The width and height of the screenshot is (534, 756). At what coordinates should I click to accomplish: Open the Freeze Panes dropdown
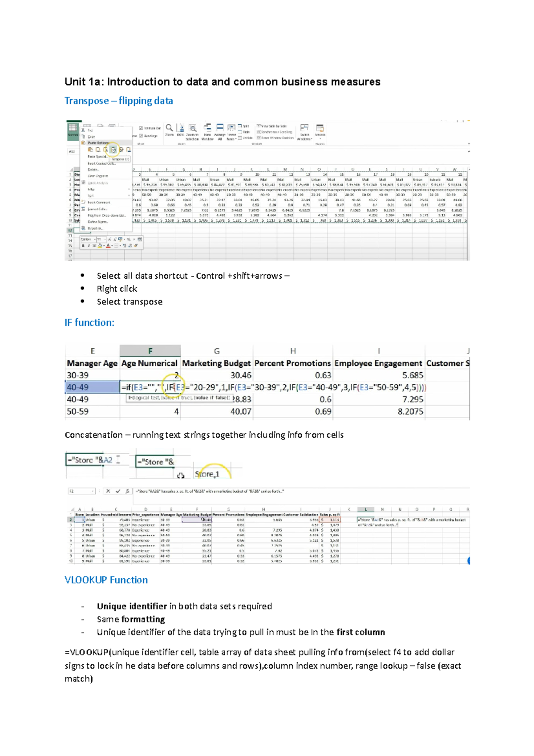231,129
